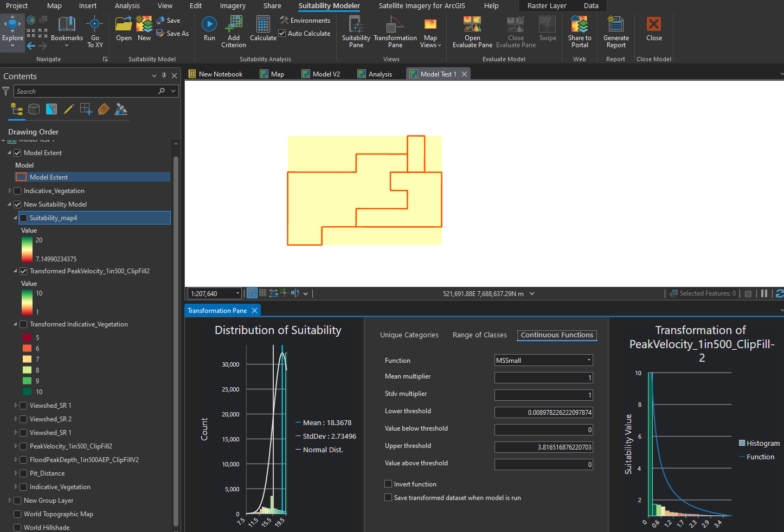This screenshot has height=532, width=784.
Task: Click Generate Report
Action: 616,31
